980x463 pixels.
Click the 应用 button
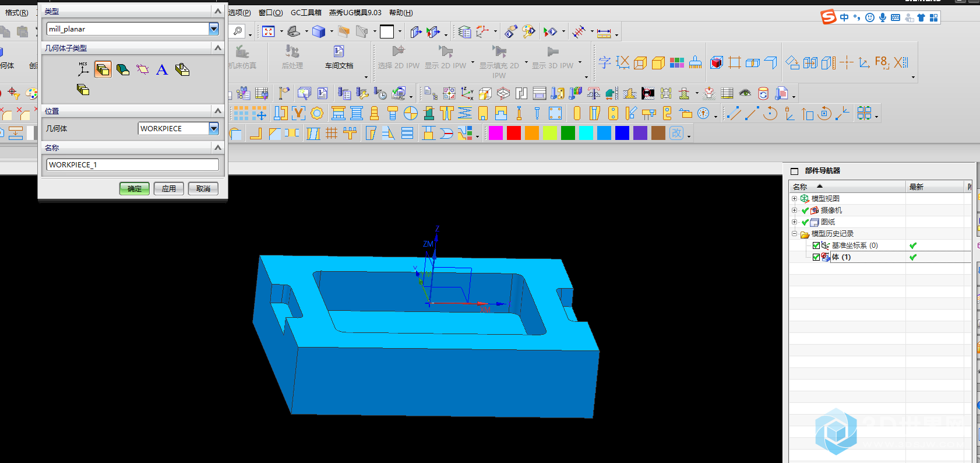click(169, 188)
